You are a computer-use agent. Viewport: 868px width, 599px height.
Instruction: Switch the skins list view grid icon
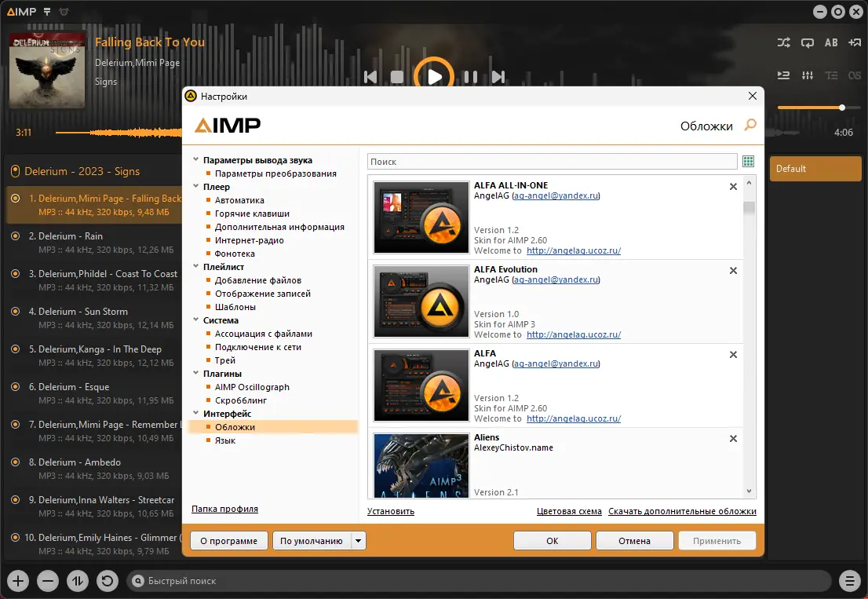pos(748,161)
